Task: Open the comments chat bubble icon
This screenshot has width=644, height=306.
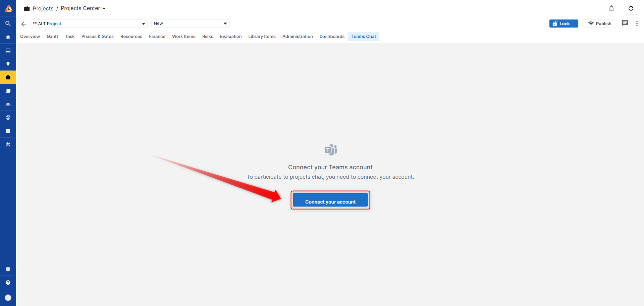Action: coord(625,23)
